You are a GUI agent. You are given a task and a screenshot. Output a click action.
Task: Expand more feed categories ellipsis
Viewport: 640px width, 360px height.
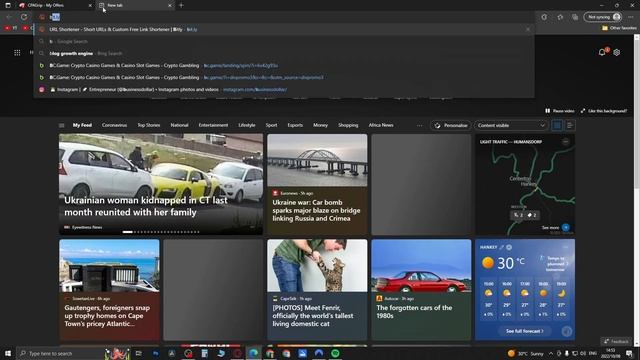(x=419, y=125)
